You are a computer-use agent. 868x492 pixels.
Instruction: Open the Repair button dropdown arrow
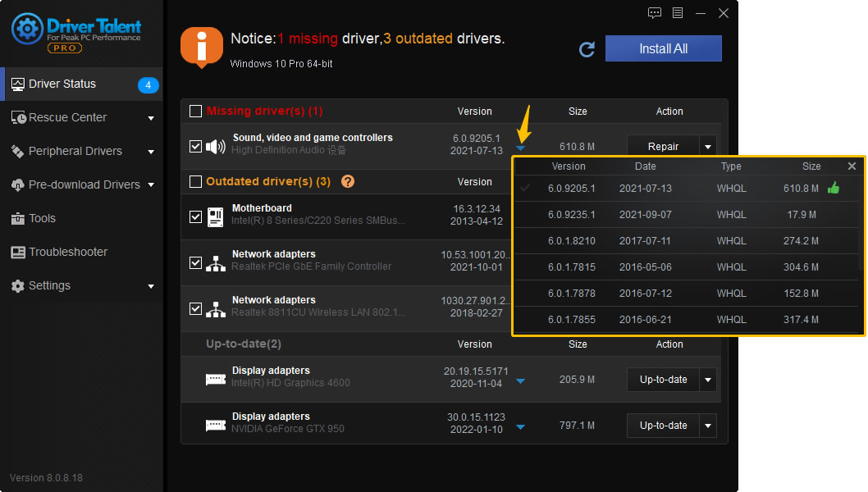[708, 147]
